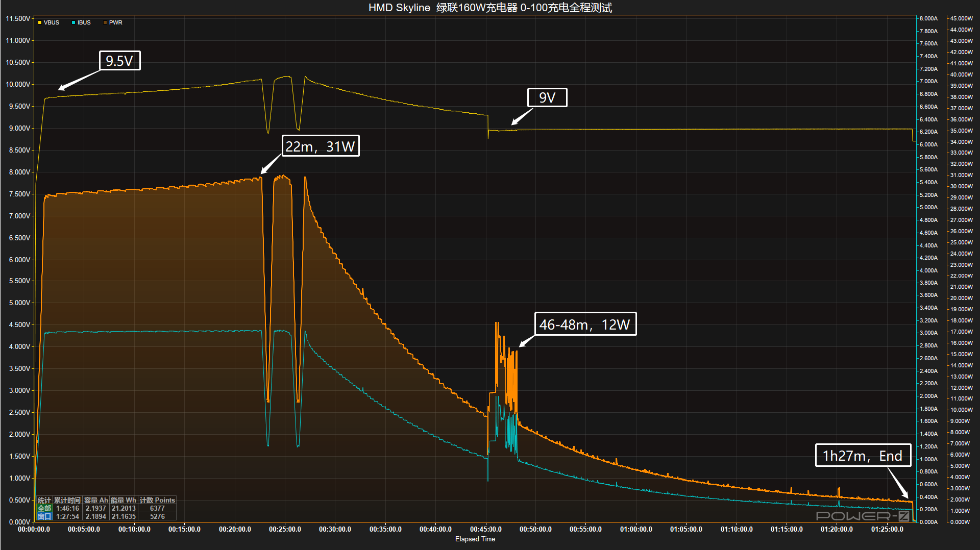Select the energy value 21.1635
The width and height of the screenshot is (980, 550).
point(124,516)
